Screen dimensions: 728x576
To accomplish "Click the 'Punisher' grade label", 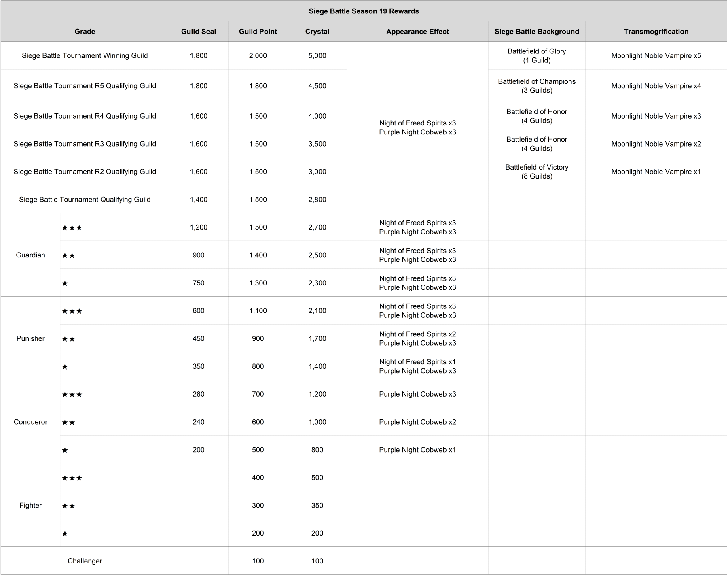I will point(31,338).
